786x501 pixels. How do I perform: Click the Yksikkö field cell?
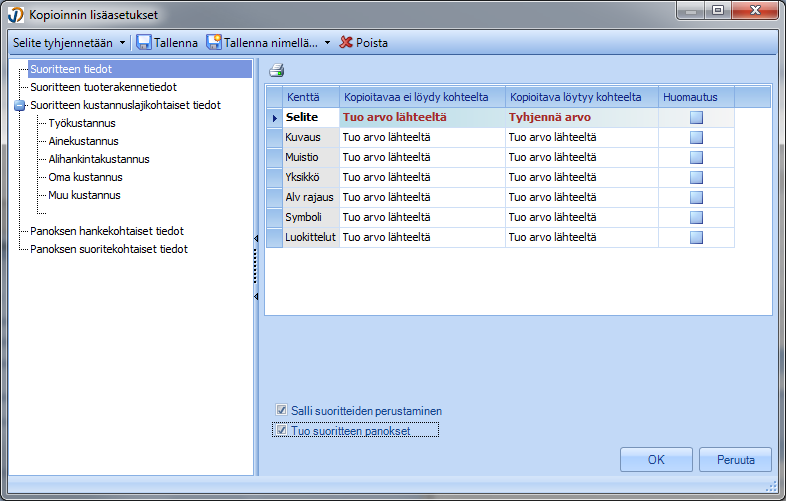point(311,178)
